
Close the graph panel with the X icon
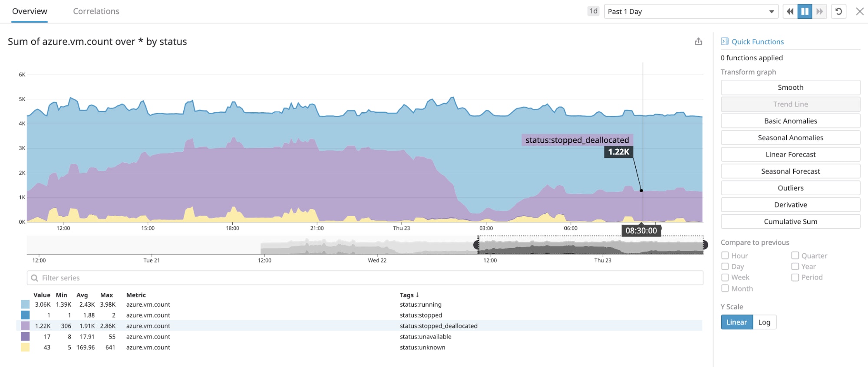860,12
